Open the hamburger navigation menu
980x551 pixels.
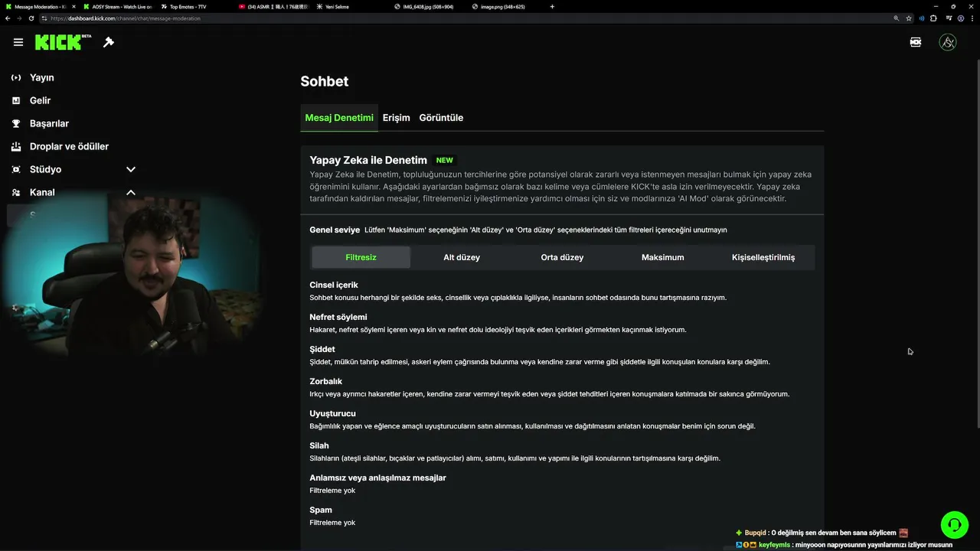pyautogui.click(x=18, y=42)
